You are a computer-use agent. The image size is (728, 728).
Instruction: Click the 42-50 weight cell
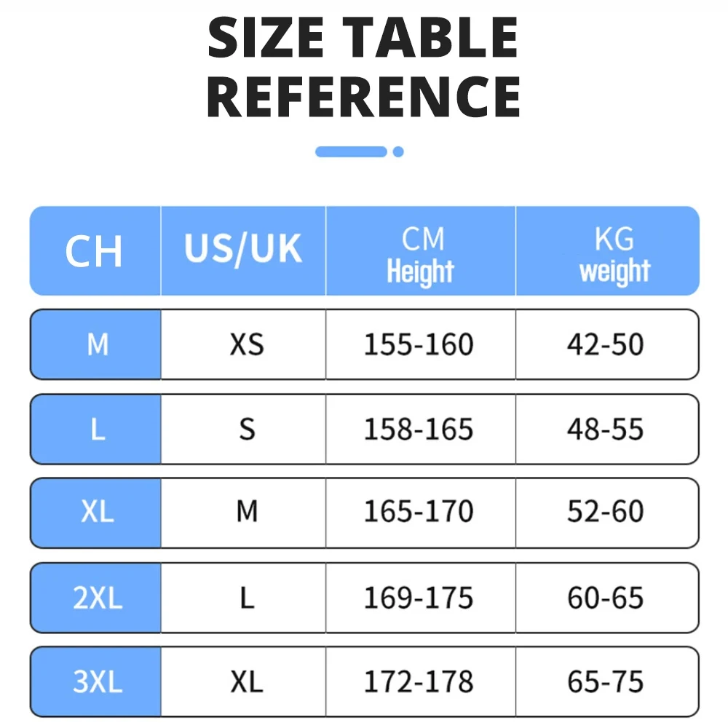point(606,344)
